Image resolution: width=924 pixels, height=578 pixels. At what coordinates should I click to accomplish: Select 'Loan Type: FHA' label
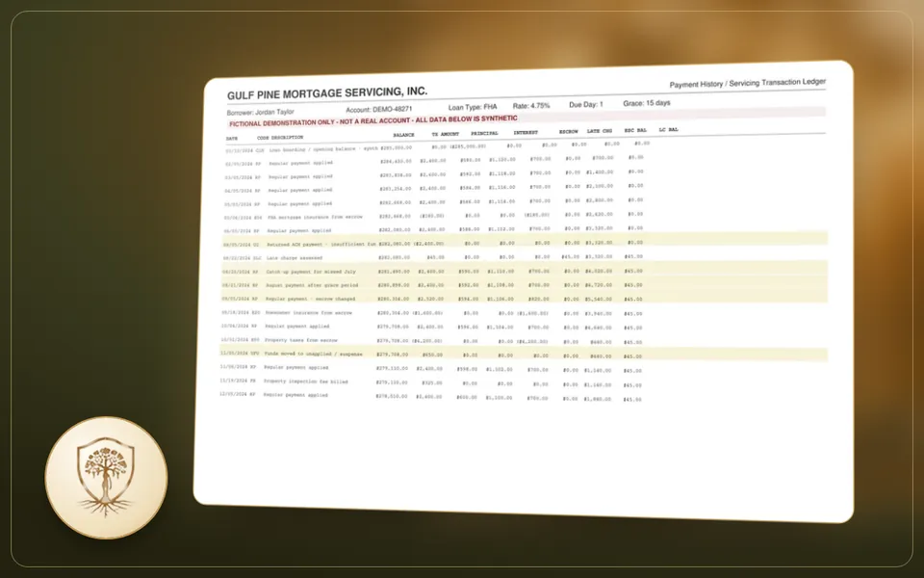(473, 107)
